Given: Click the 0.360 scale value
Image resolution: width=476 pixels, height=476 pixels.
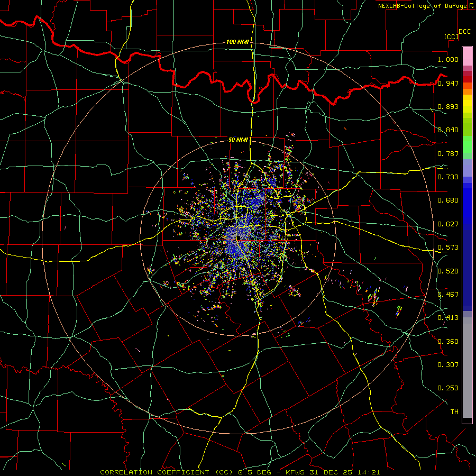Looking at the screenshot, I should 448,342.
